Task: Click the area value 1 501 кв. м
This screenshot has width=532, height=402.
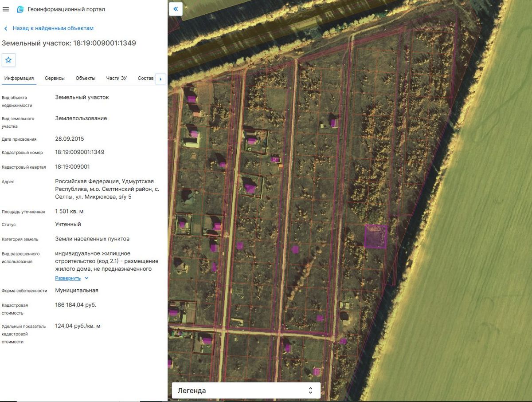Action: 69,211
